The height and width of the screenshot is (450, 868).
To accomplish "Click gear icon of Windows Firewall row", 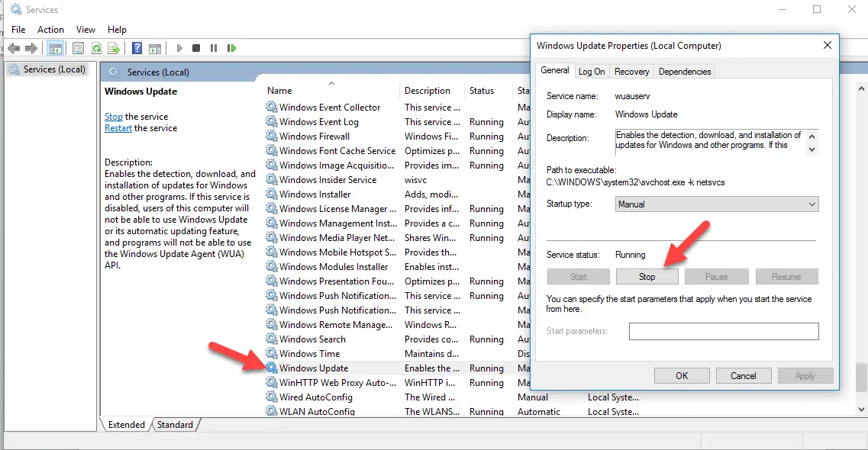I will click(271, 136).
